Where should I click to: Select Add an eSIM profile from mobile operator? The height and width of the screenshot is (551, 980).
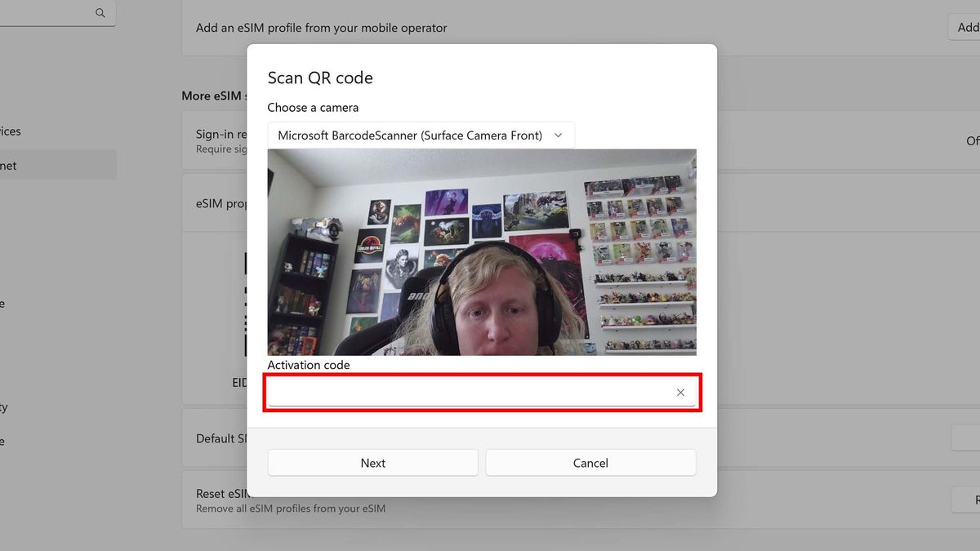coord(321,27)
